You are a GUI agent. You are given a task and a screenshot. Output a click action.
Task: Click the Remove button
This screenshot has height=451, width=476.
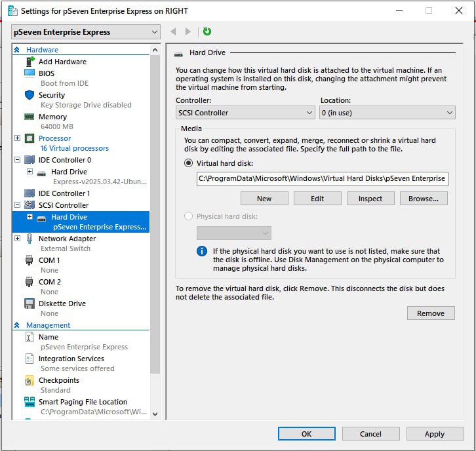[x=430, y=313]
